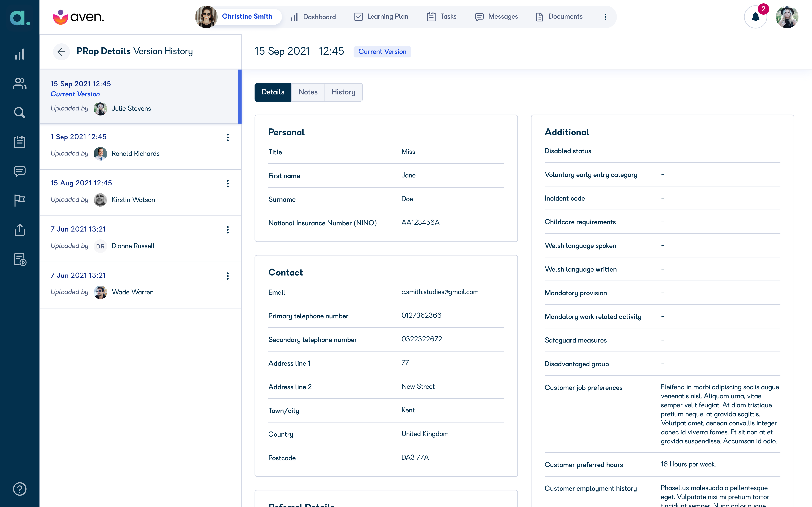Open the document-with-play icon in the sidebar
Viewport: 812px width, 507px height.
click(x=20, y=259)
